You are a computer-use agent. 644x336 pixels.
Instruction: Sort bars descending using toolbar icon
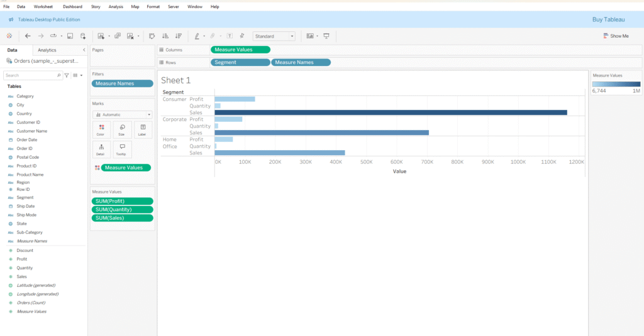coord(179,36)
